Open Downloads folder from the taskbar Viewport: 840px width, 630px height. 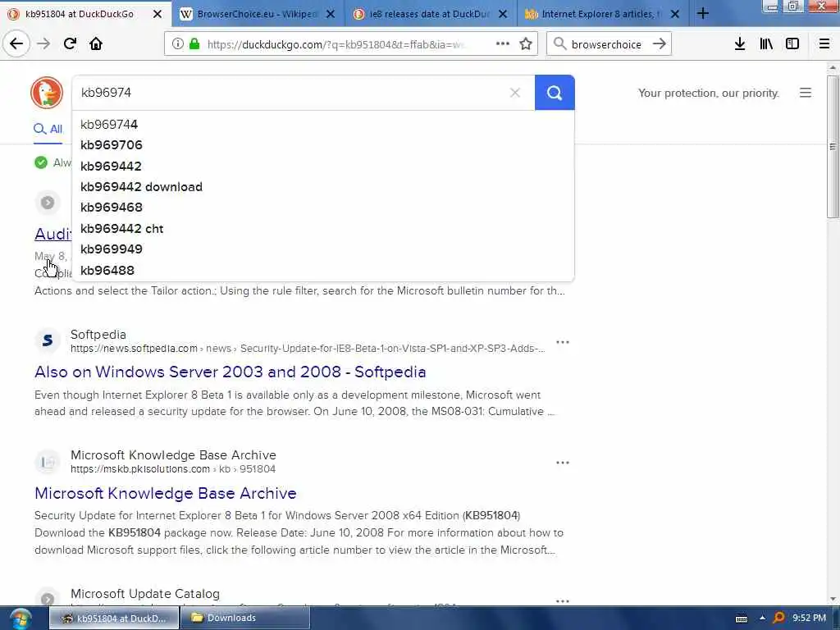click(x=245, y=619)
